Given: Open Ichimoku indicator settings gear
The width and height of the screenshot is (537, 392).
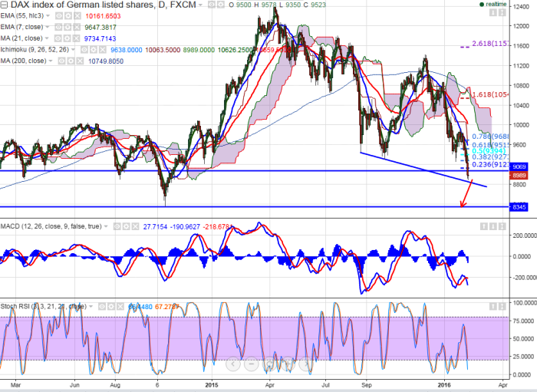Looking at the screenshot, I should pos(94,50).
